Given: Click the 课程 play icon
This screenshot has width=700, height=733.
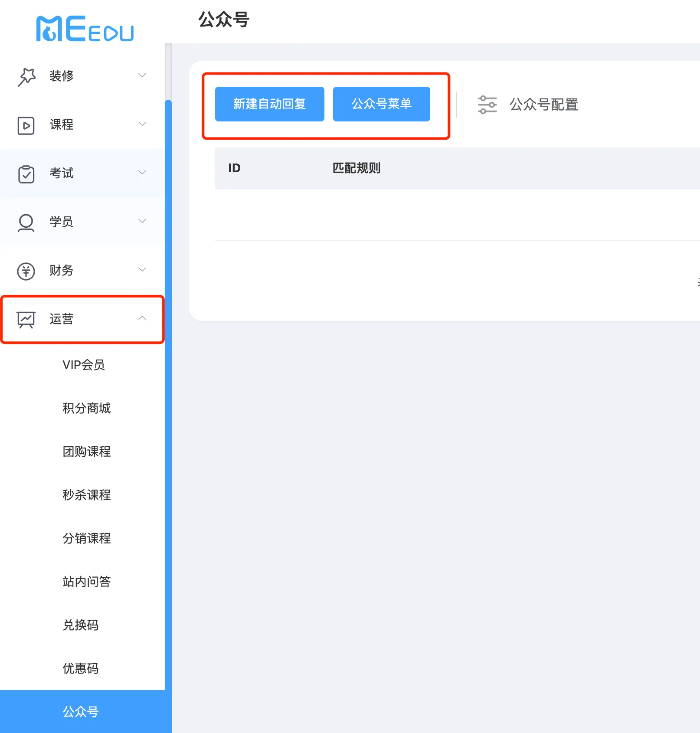Looking at the screenshot, I should [x=26, y=126].
